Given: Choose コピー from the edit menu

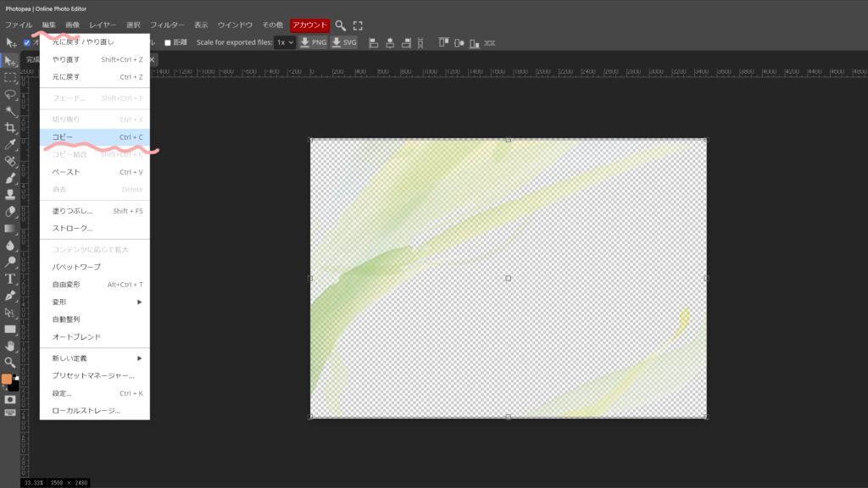Looking at the screenshot, I should [x=95, y=137].
